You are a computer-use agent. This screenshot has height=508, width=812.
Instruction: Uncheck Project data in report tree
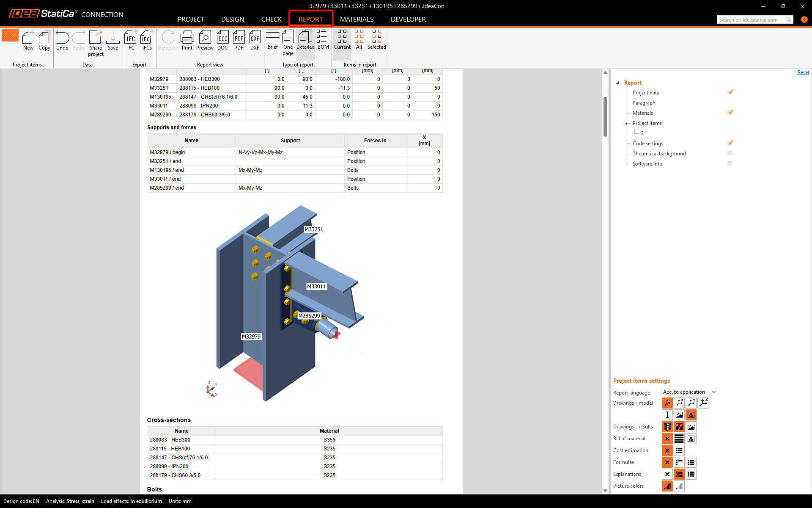point(730,92)
